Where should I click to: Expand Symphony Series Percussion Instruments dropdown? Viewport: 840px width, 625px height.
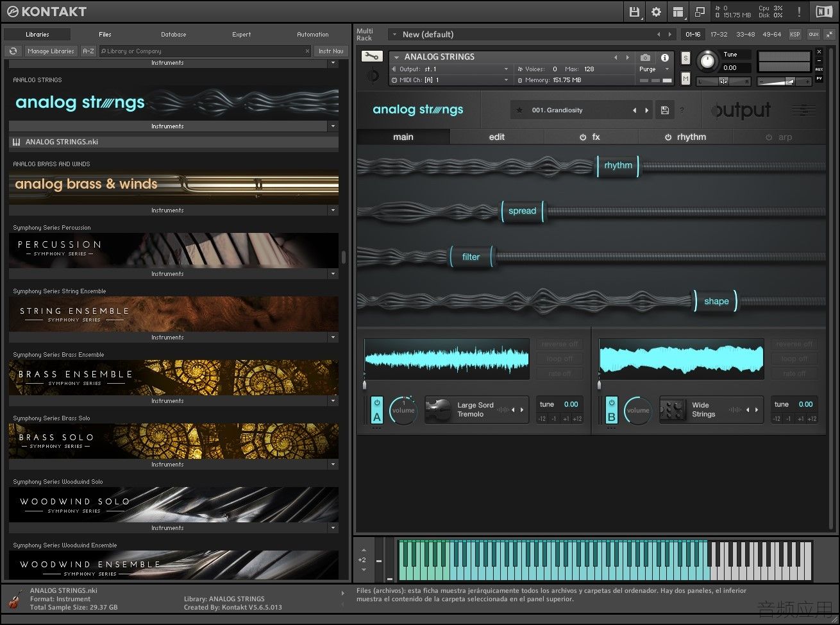click(333, 274)
